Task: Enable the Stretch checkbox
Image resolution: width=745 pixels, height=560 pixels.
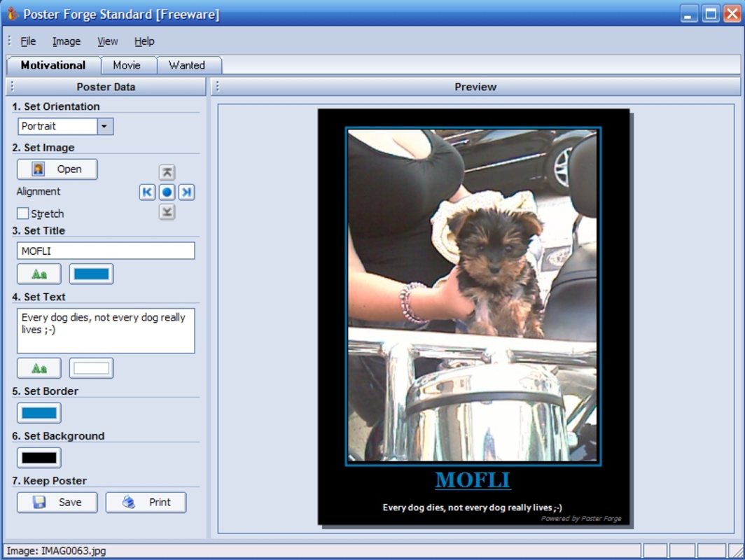Action: 22,213
